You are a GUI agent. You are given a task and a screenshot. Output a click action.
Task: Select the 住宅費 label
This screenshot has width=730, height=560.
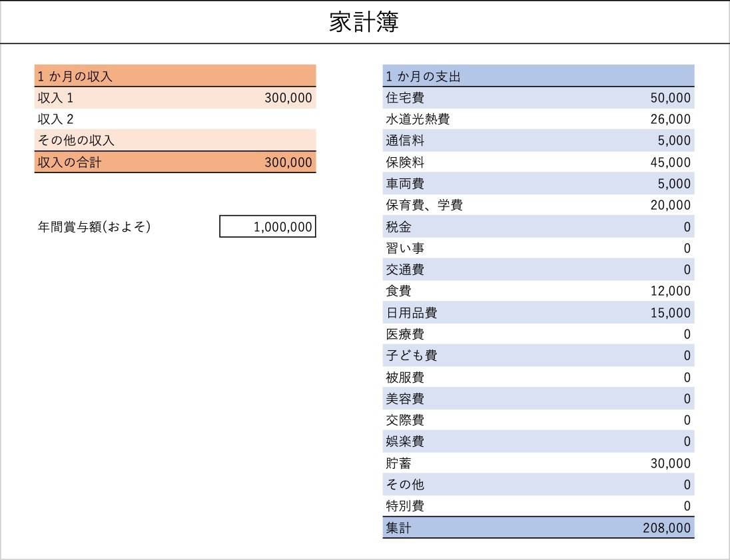click(x=405, y=98)
